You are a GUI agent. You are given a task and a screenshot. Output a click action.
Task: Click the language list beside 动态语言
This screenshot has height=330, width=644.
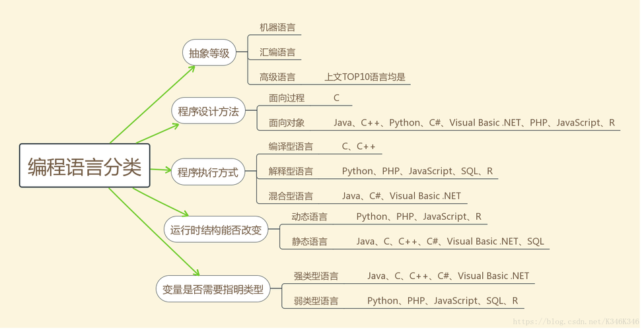419,216
